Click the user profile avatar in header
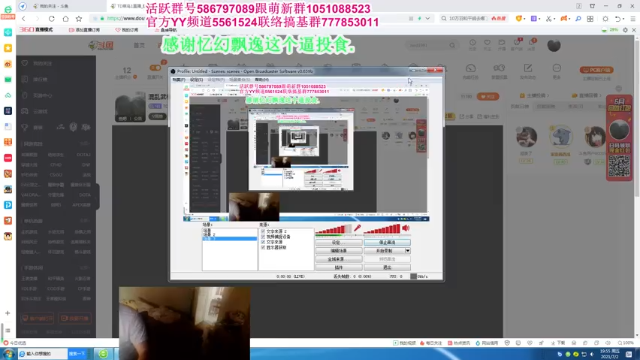Screen dimensions: 640x360 [554, 45]
